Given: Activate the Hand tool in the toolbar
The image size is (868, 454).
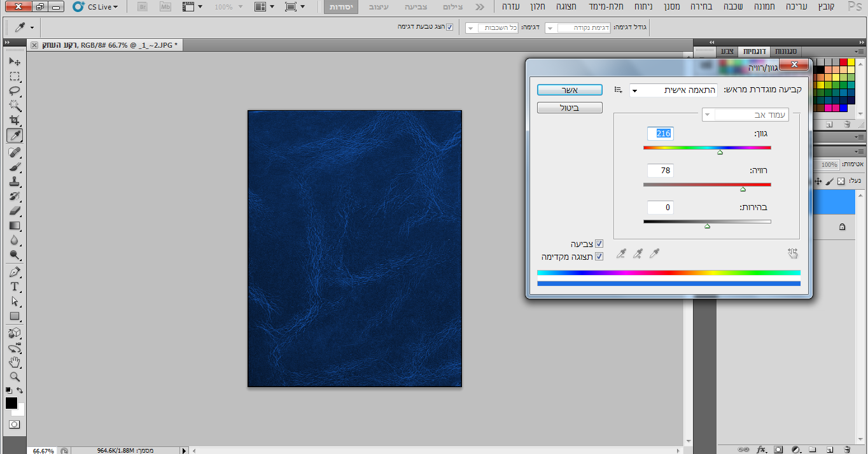Looking at the screenshot, I should [15, 362].
